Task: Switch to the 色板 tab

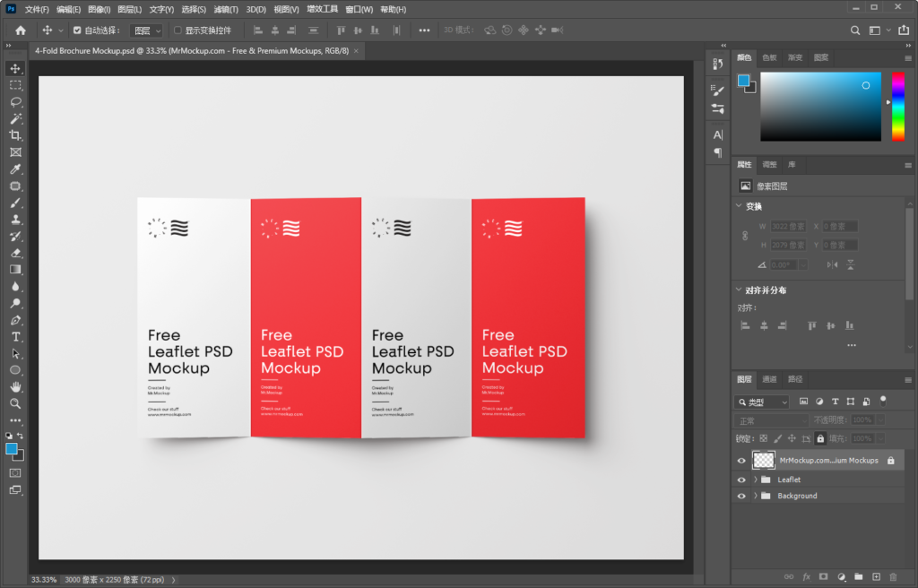Action: [x=769, y=57]
